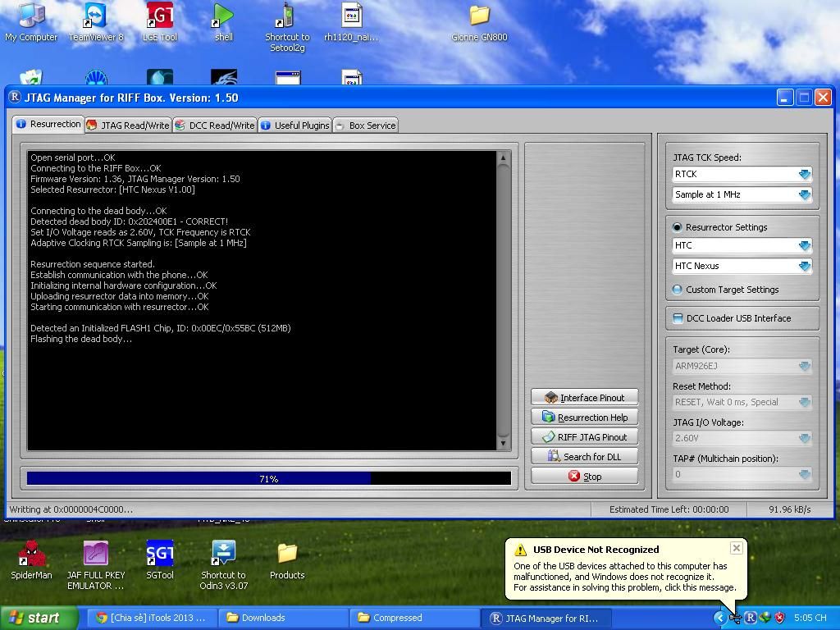Click the log scrollbar down arrow

503,444
